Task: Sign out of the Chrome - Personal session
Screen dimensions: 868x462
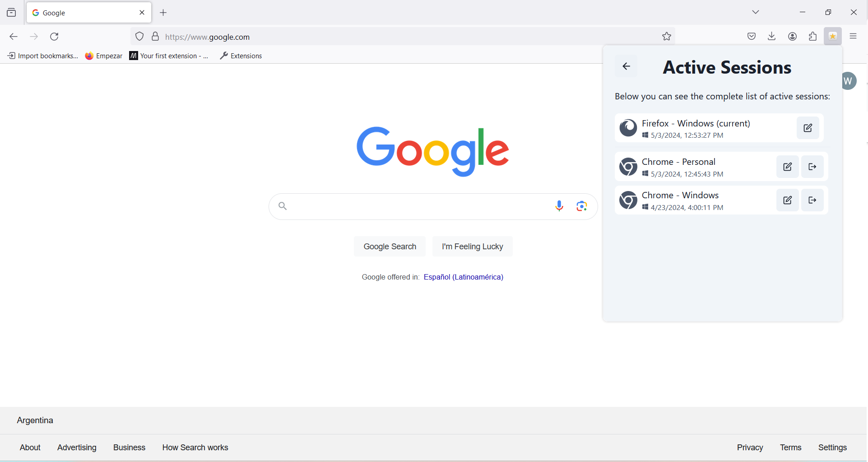Action: click(x=812, y=167)
